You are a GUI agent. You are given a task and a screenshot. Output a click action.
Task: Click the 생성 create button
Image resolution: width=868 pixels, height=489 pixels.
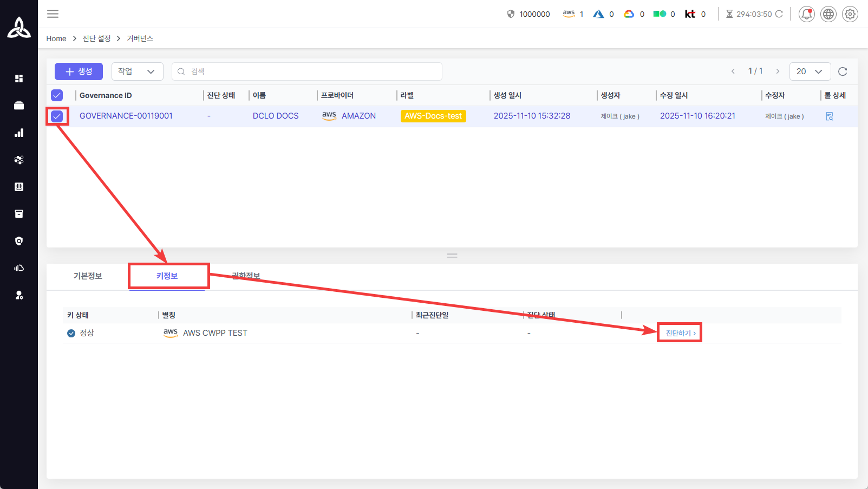point(79,71)
